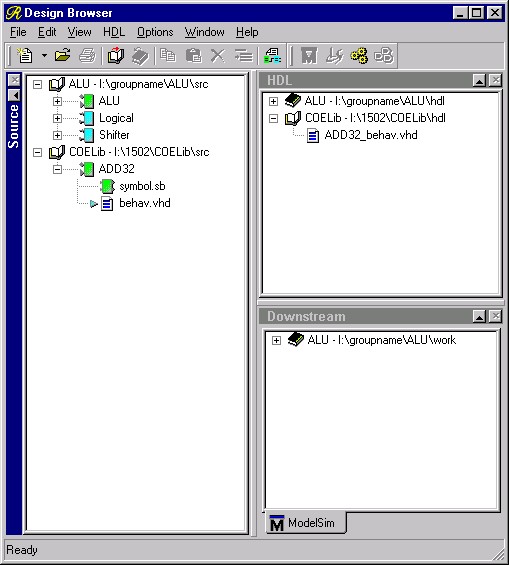This screenshot has height=565, width=509.
Task: Collapse the ADD32 node in Source tree
Action: 57,169
